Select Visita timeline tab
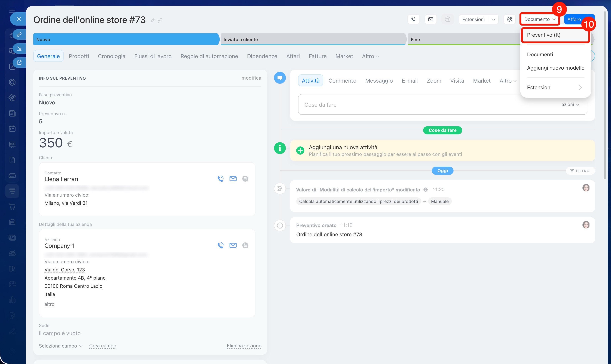Viewport: 611px width, 364px height. click(x=457, y=81)
